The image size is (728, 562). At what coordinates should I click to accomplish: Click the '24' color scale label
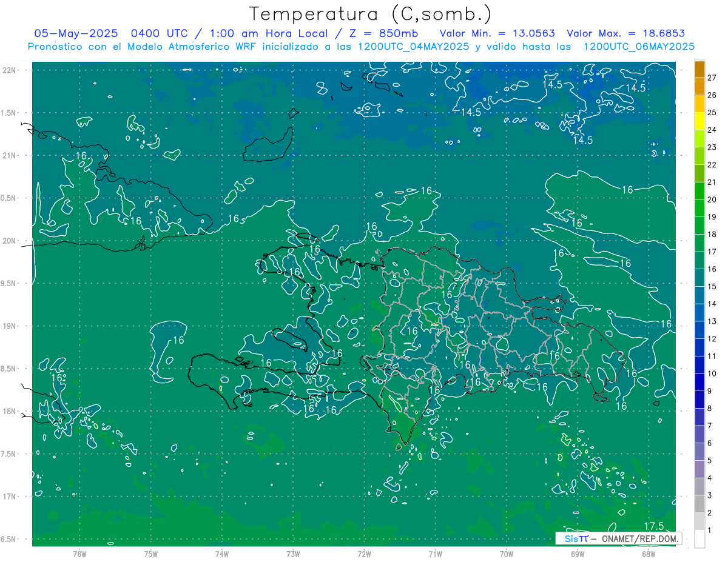click(712, 130)
